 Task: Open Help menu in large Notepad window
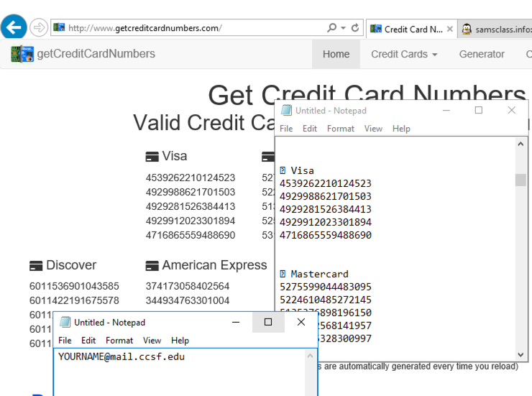(x=401, y=129)
